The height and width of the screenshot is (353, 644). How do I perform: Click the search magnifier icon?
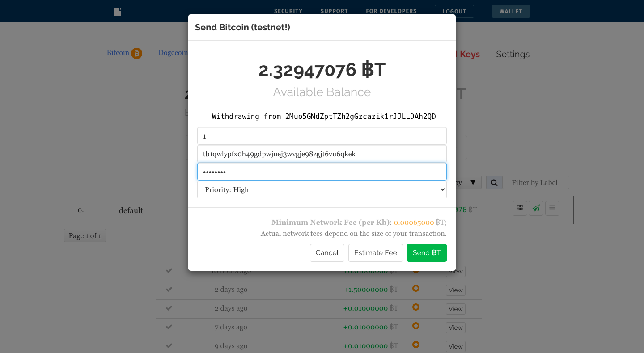494,182
